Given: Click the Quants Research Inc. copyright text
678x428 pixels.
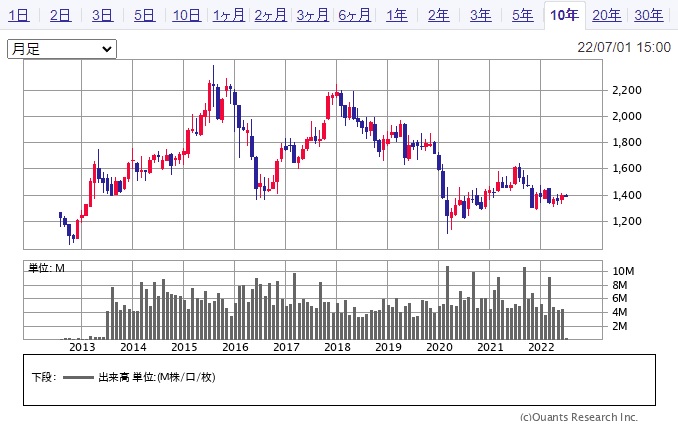Looking at the screenshot, I should 579,417.
